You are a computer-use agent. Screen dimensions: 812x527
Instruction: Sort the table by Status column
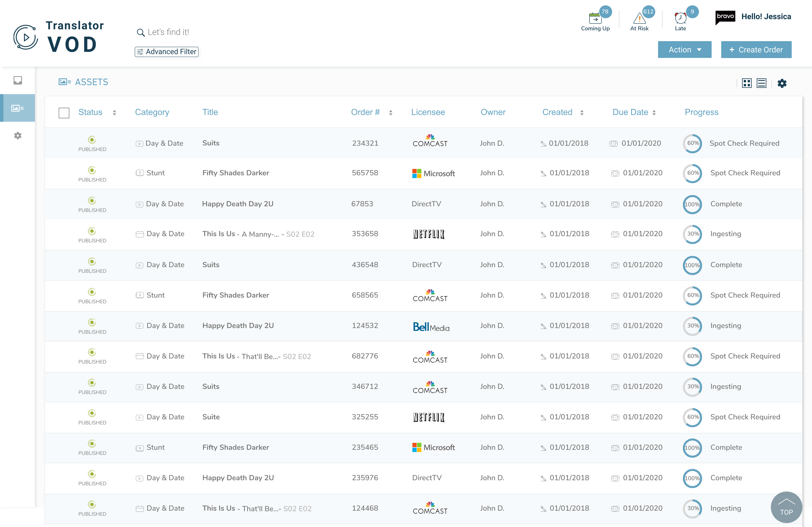pyautogui.click(x=114, y=113)
